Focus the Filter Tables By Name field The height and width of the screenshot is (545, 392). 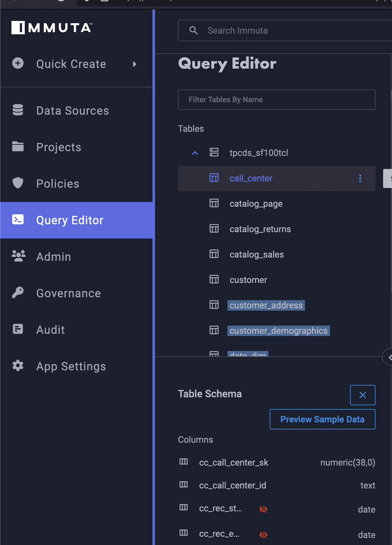pos(277,100)
